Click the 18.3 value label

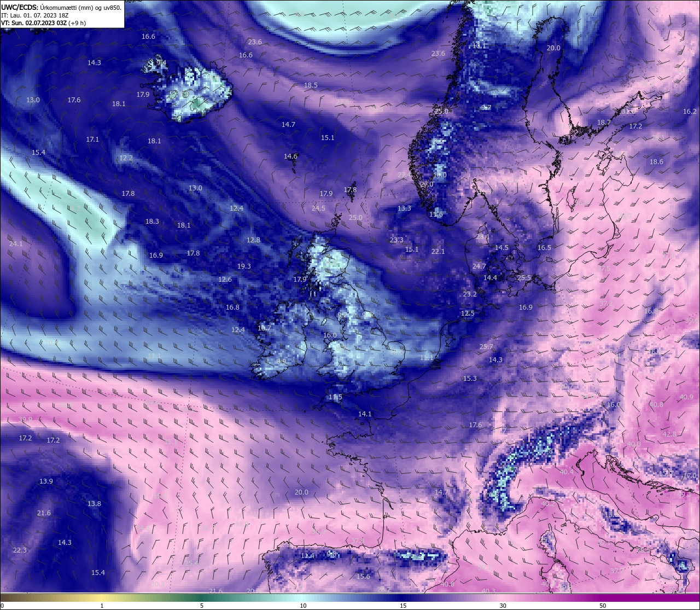coord(152,222)
